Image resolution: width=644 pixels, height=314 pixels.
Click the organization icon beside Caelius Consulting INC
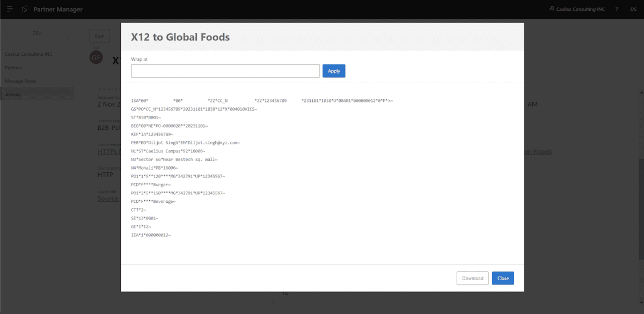[552, 9]
